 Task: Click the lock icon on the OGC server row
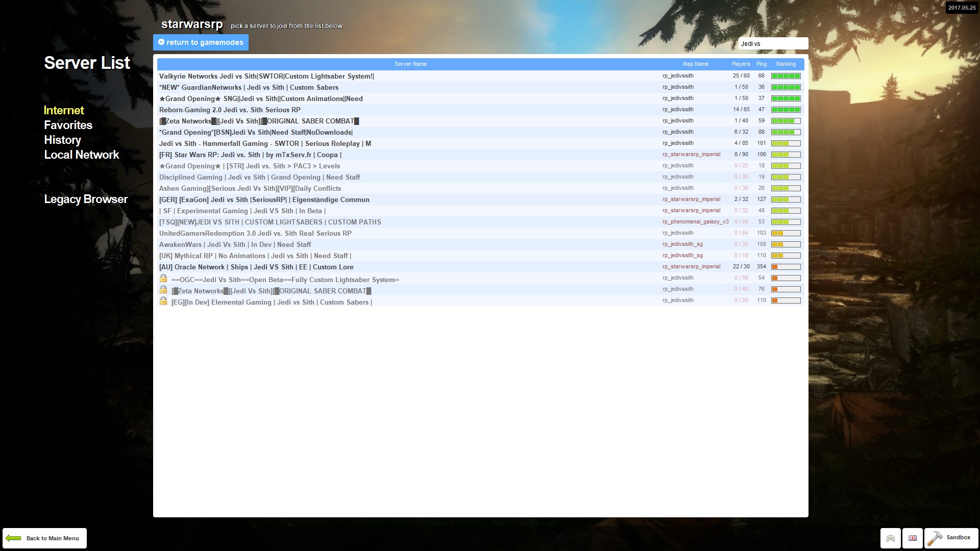tap(163, 279)
